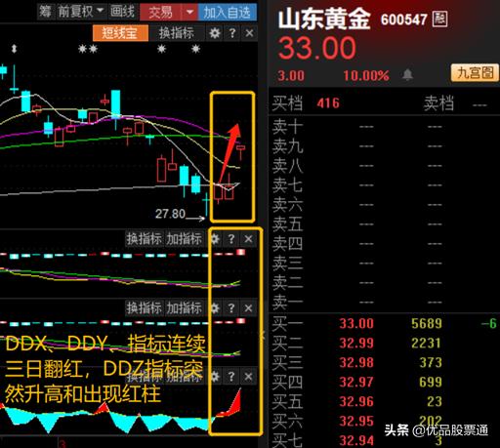Image resolution: width=500 pixels, height=448 pixels.
Task: Click the stock name 山东黄金
Action: (324, 19)
